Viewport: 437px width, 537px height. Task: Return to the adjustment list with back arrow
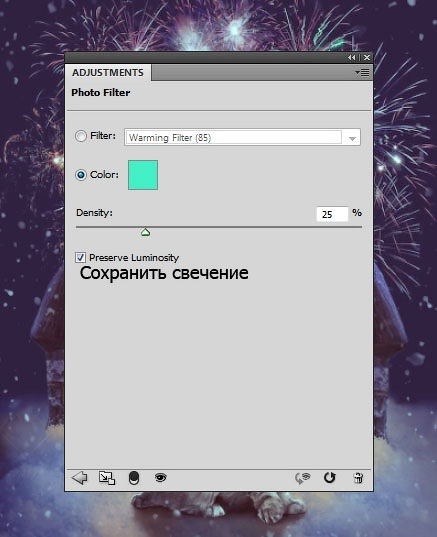tap(80, 477)
